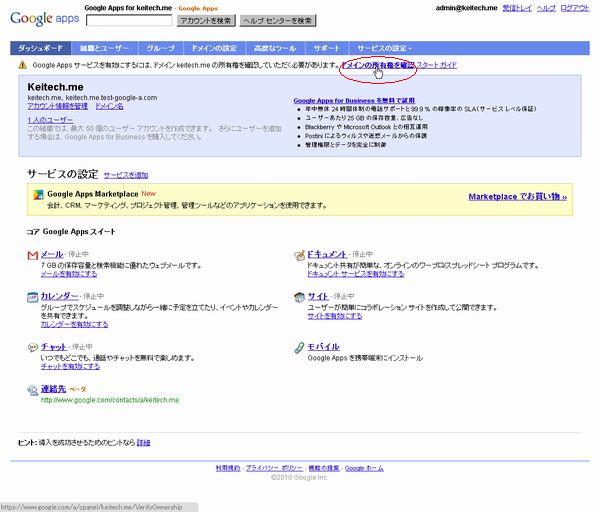
Task: Click the Keitech.me heading text
Action: (55, 87)
